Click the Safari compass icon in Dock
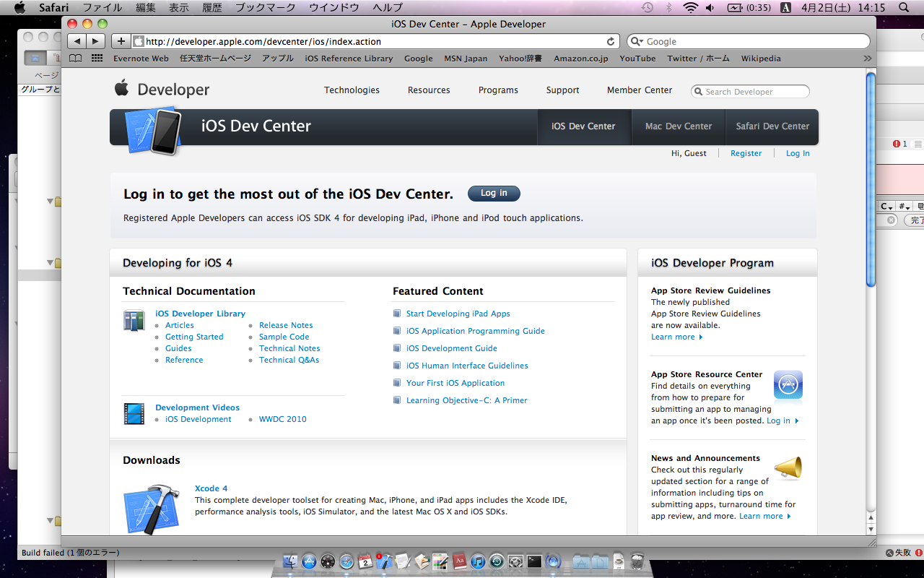 click(x=346, y=561)
